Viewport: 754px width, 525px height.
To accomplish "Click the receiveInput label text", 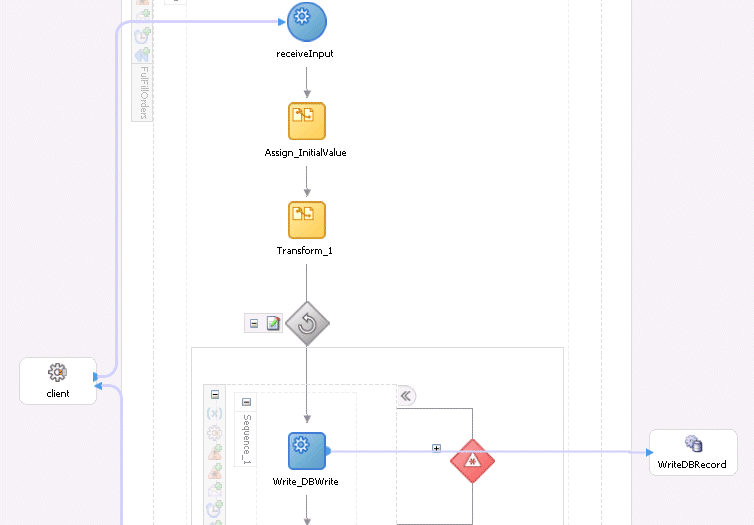I will click(305, 54).
